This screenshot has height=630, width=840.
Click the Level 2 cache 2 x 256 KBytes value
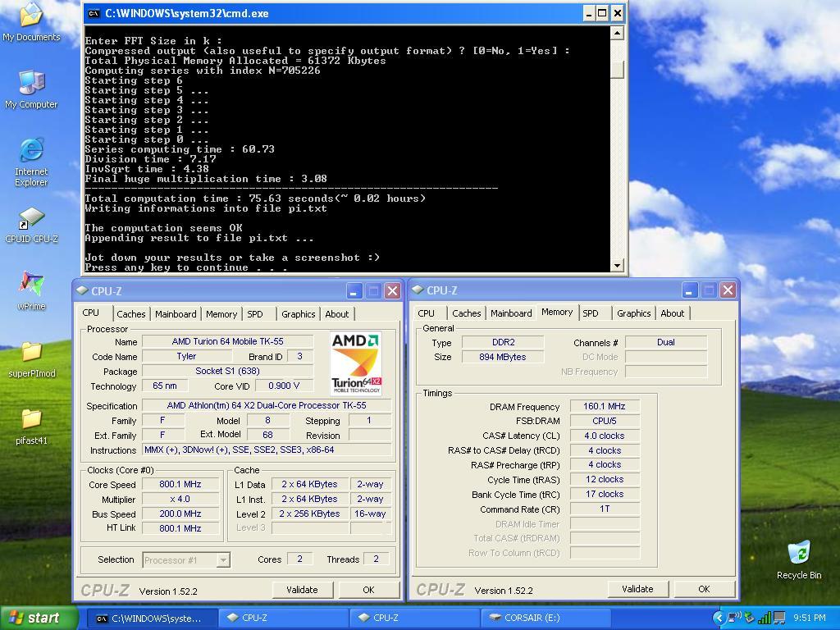309,514
